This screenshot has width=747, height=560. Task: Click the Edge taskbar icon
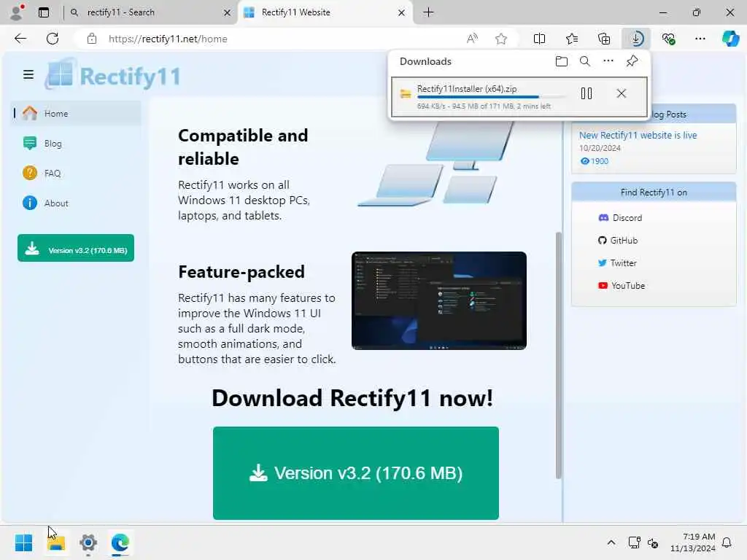click(x=120, y=542)
